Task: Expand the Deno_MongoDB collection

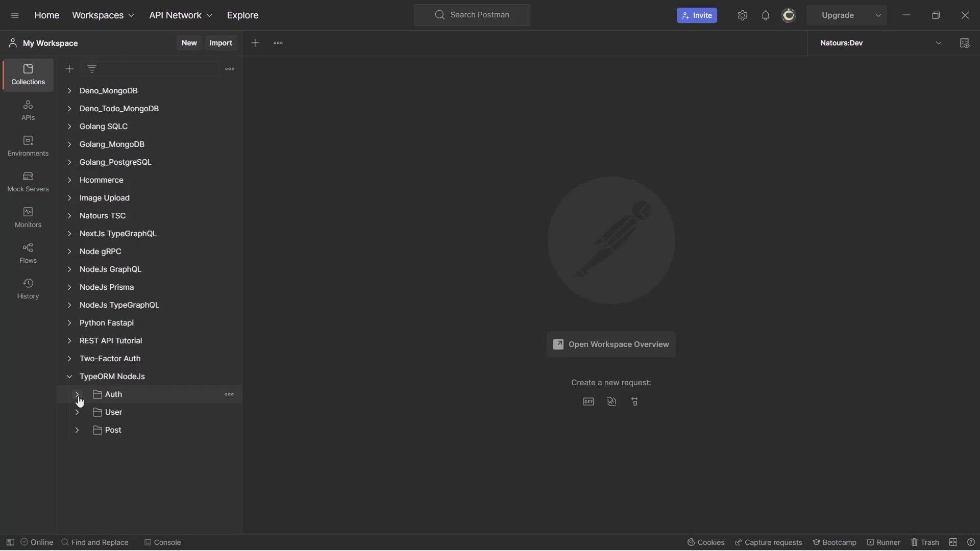Action: click(69, 91)
